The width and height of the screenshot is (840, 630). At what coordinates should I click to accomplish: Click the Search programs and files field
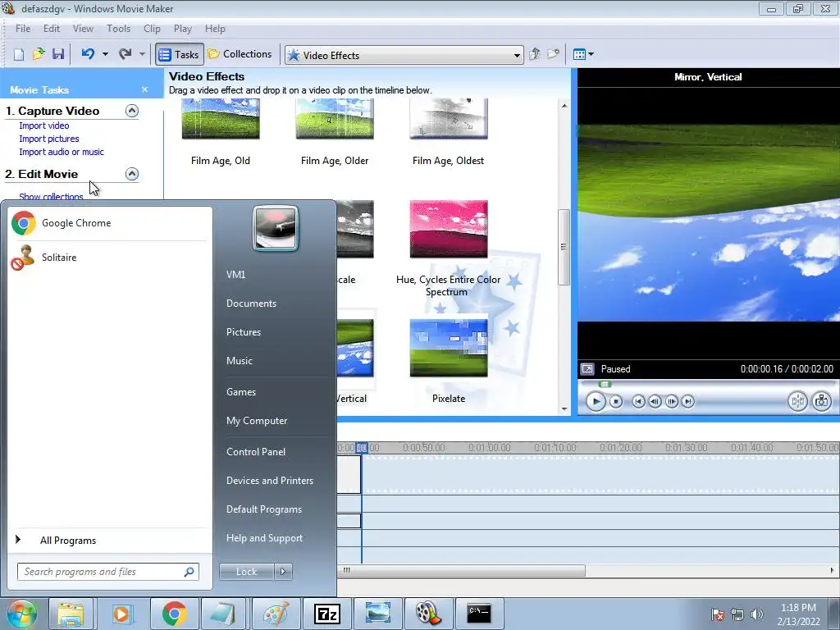[x=108, y=572]
